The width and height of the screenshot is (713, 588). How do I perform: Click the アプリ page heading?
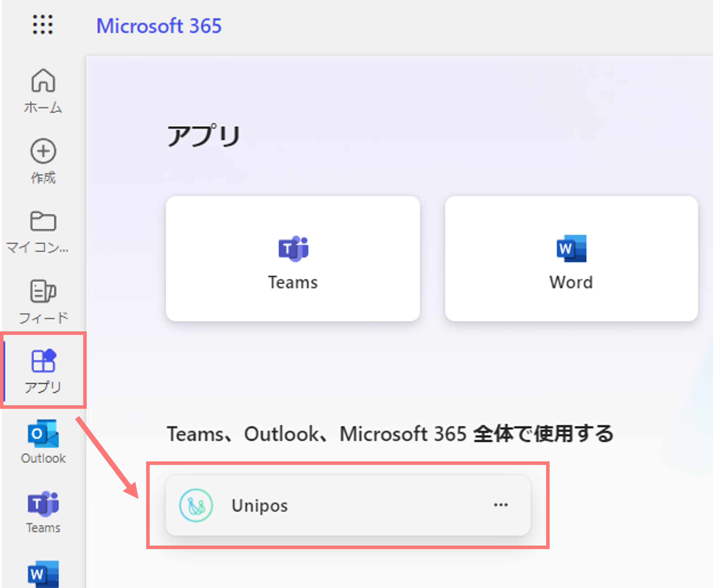[x=204, y=136]
